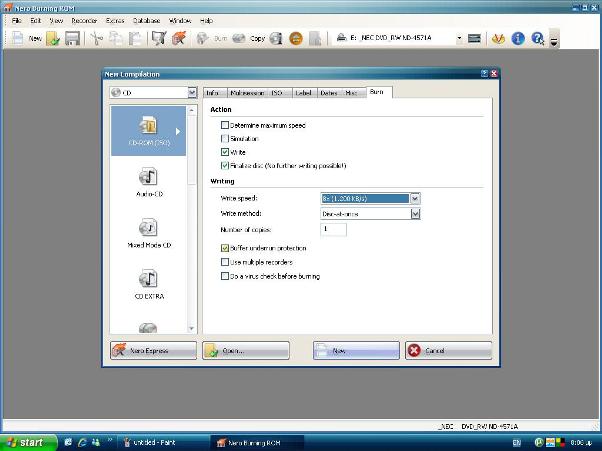Click the Cancel button

click(x=448, y=350)
